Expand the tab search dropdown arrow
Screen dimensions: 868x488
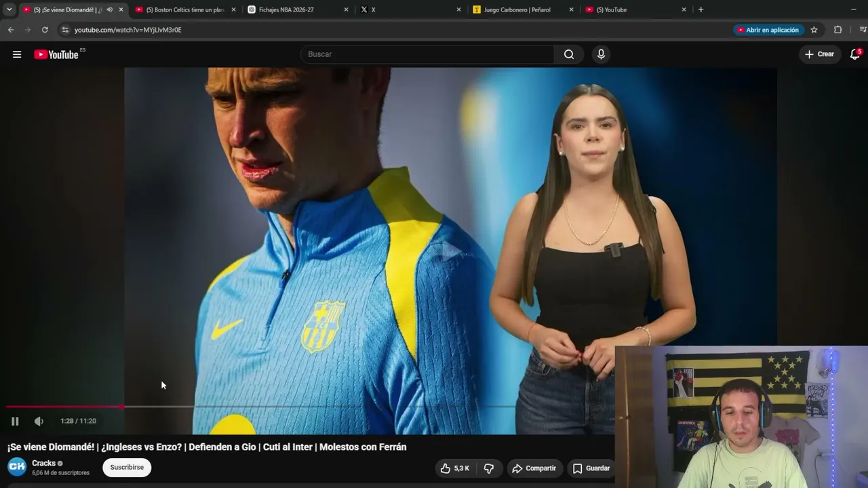(9, 9)
